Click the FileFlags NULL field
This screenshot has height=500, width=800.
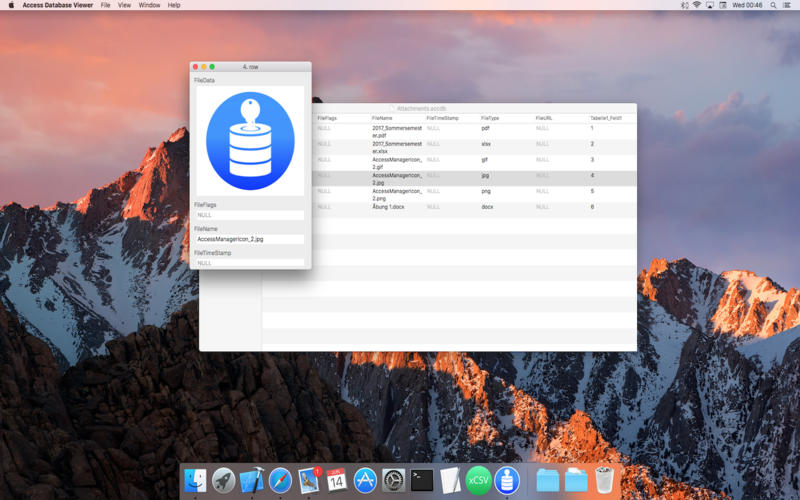pyautogui.click(x=249, y=215)
